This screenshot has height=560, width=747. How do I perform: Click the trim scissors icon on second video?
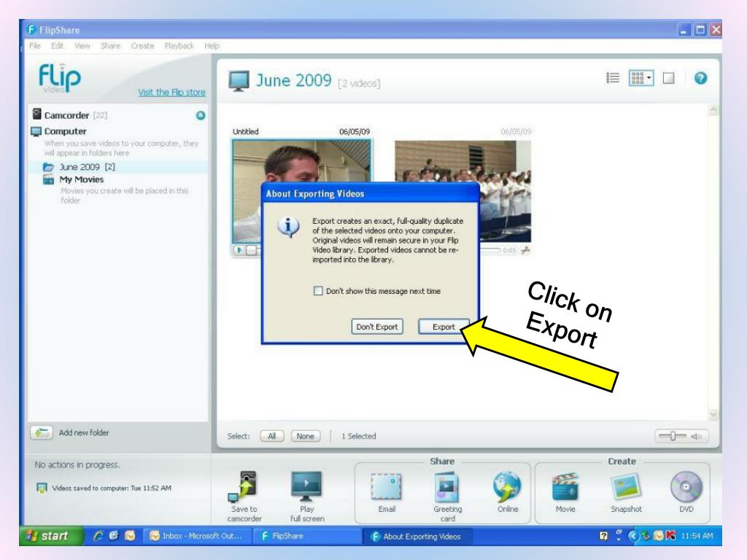point(525,250)
